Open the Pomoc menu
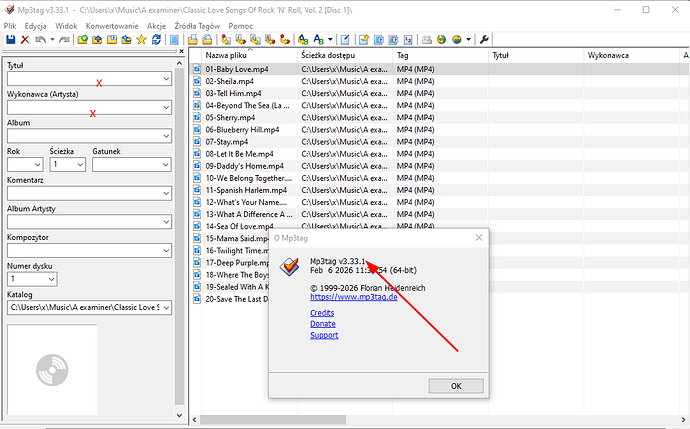 (241, 26)
